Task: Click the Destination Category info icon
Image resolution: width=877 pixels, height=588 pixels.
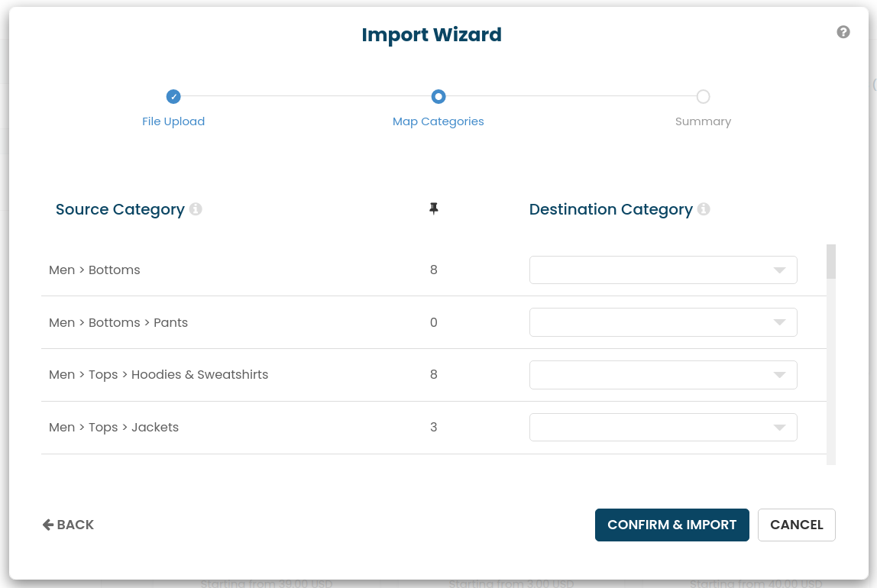Action: coord(704,209)
